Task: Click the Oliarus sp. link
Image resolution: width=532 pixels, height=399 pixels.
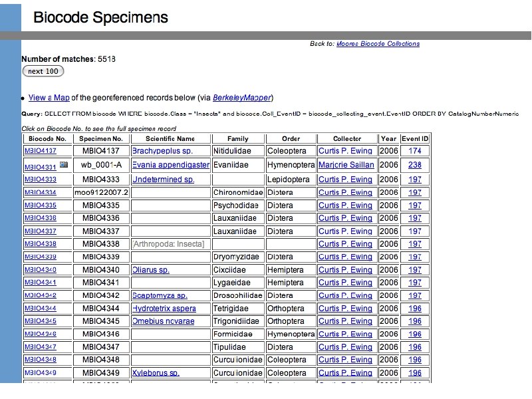Action: (151, 270)
